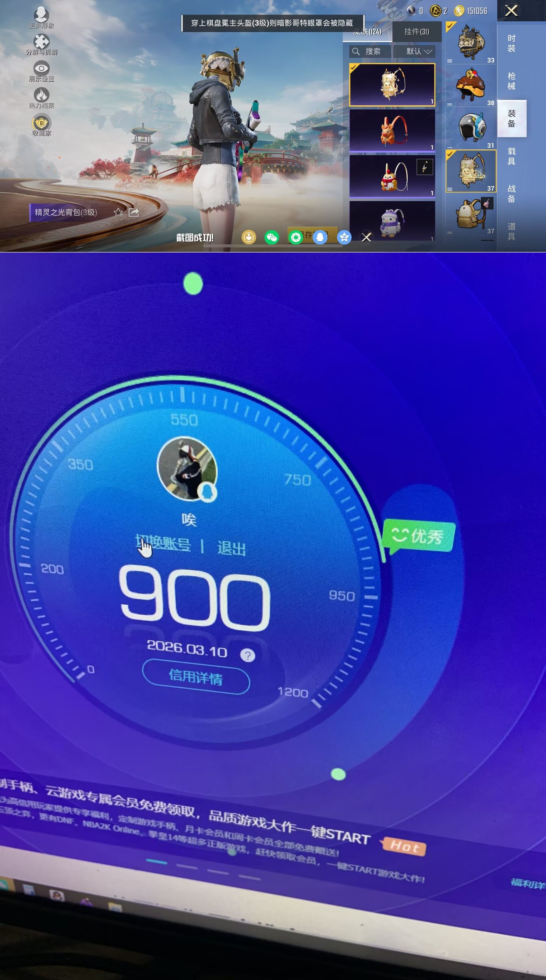Image resolution: width=546 pixels, height=980 pixels.
Task: Toggle 展示设置 eye visibility icon
Action: [x=41, y=69]
